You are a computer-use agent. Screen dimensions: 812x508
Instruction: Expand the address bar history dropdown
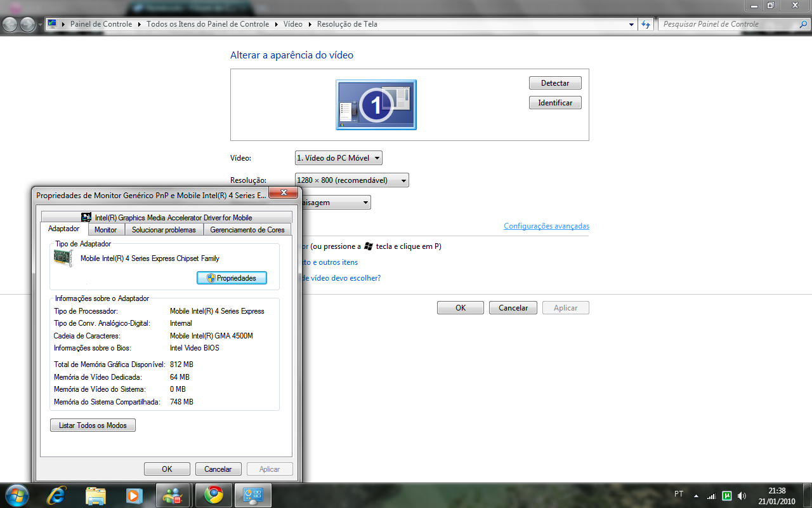(x=631, y=24)
